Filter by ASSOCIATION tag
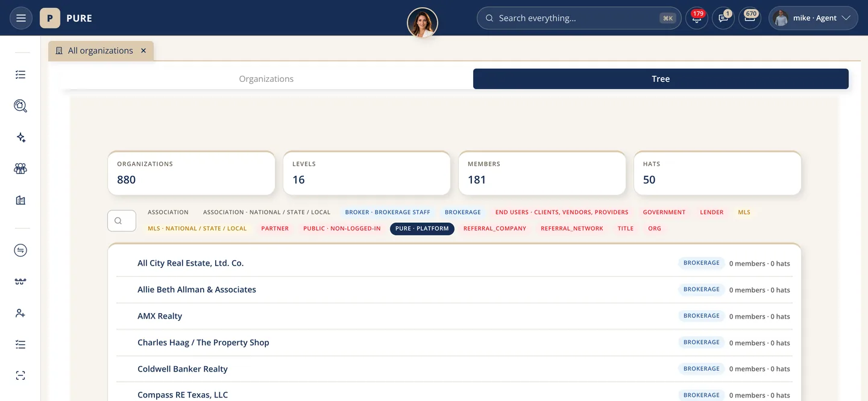Screen dimensions: 868x401 click(x=168, y=212)
